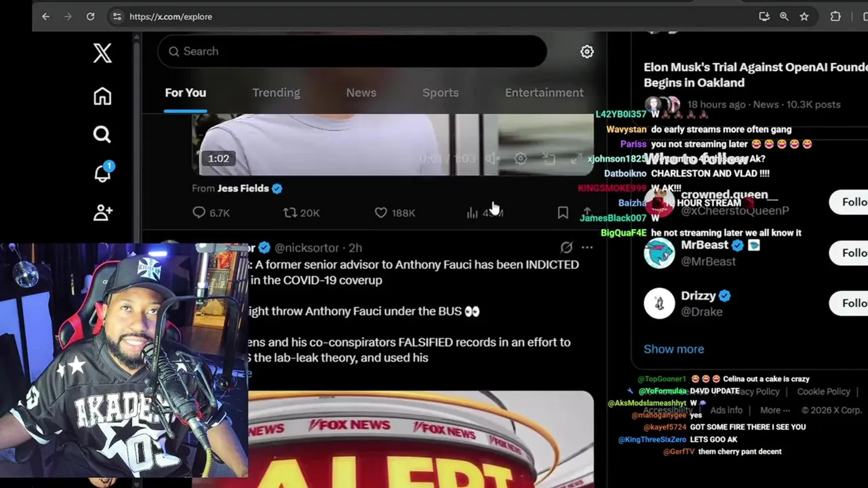Click the X logo in the sidebar
Viewport: 868px width, 488px height.
pyautogui.click(x=102, y=53)
